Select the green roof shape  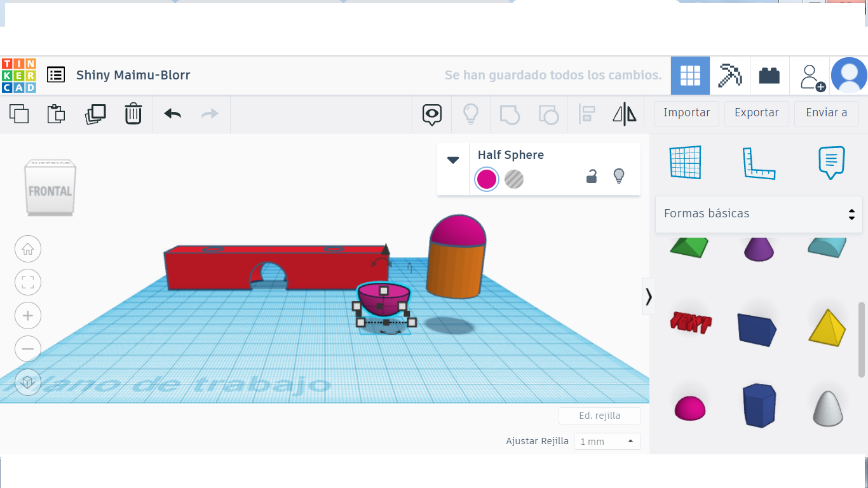tap(689, 247)
